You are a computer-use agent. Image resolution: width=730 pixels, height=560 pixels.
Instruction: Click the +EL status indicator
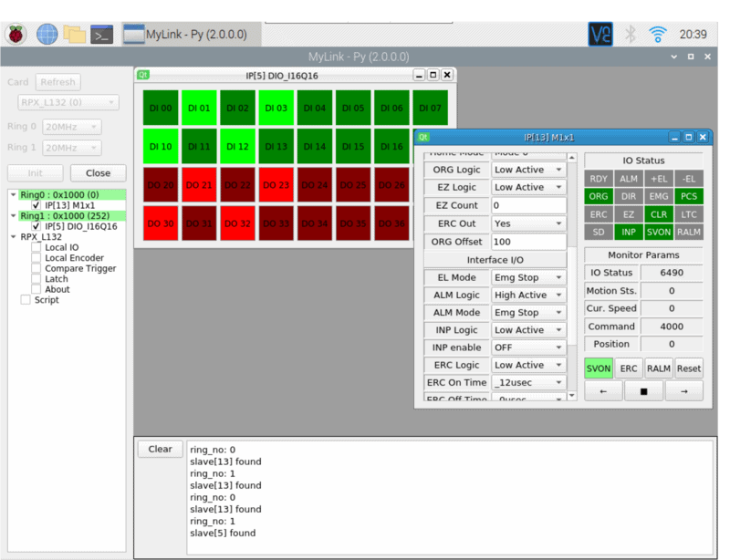tap(659, 179)
